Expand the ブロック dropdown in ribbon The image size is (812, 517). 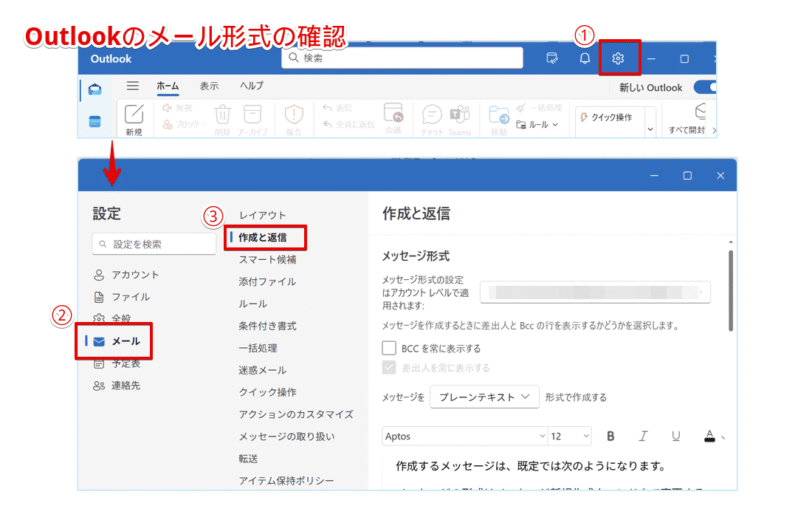[204, 124]
